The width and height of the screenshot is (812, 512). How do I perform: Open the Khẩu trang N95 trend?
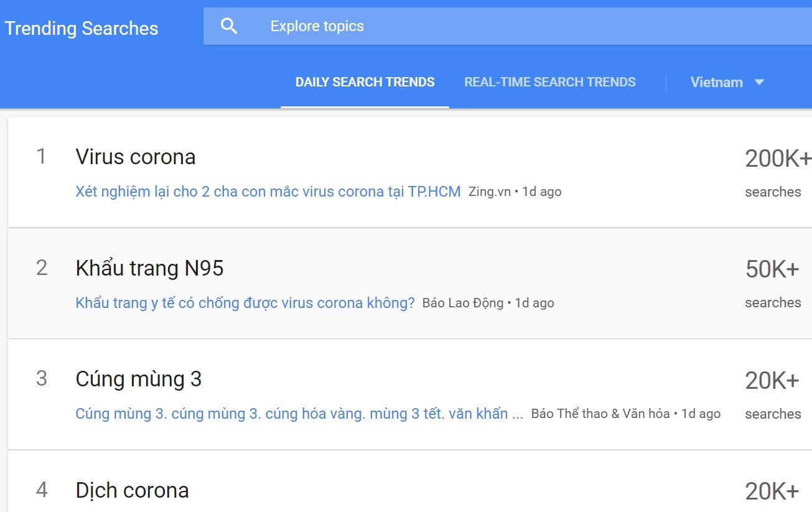150,268
